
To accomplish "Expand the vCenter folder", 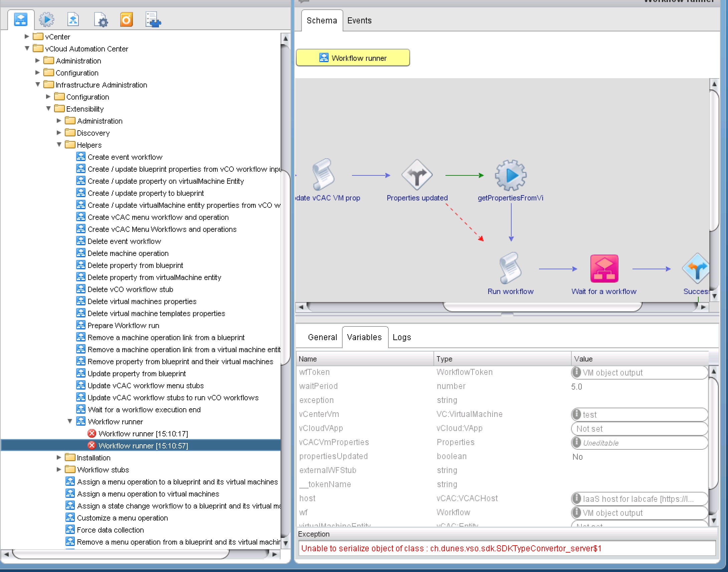I will click(x=27, y=36).
